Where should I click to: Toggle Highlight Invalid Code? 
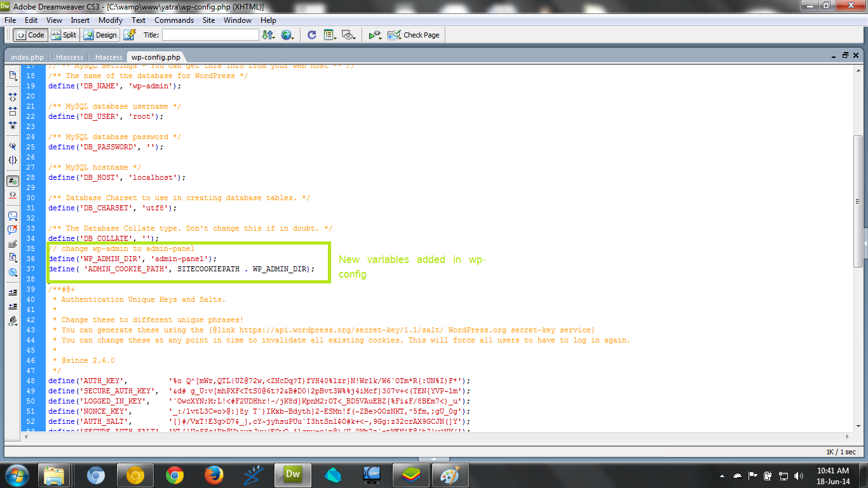pos(13,195)
